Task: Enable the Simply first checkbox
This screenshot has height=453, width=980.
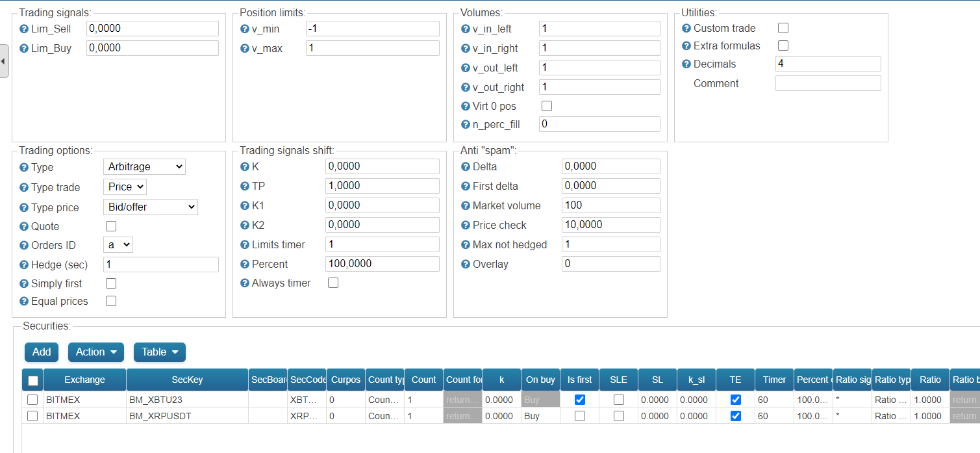Action: (x=111, y=283)
